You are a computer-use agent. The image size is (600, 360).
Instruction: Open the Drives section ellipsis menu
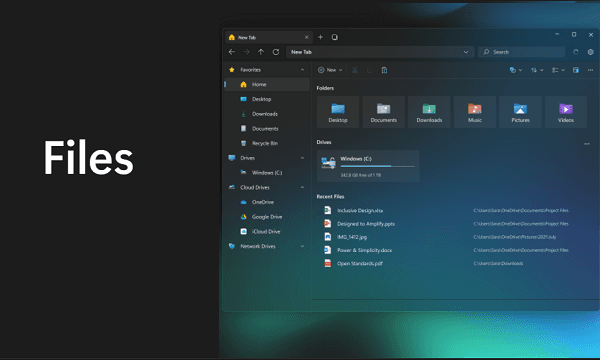(x=587, y=144)
